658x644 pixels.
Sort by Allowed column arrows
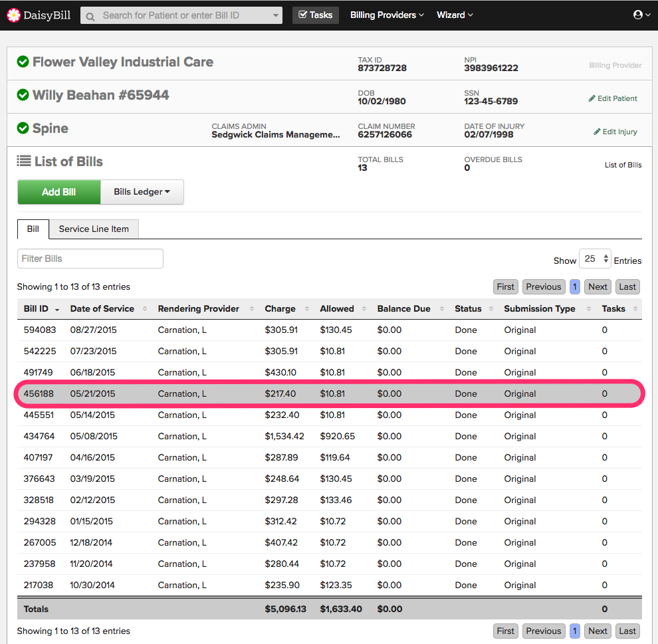pyautogui.click(x=364, y=309)
